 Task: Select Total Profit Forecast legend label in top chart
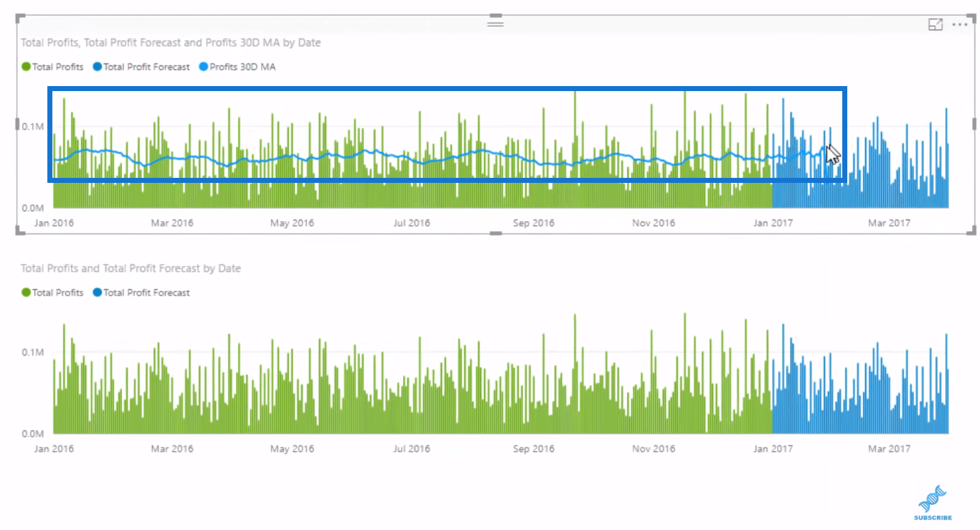[146, 67]
